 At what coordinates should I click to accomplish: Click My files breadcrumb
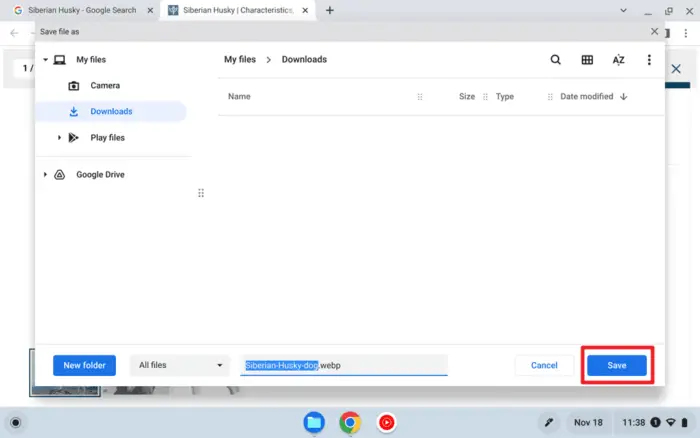pyautogui.click(x=240, y=59)
